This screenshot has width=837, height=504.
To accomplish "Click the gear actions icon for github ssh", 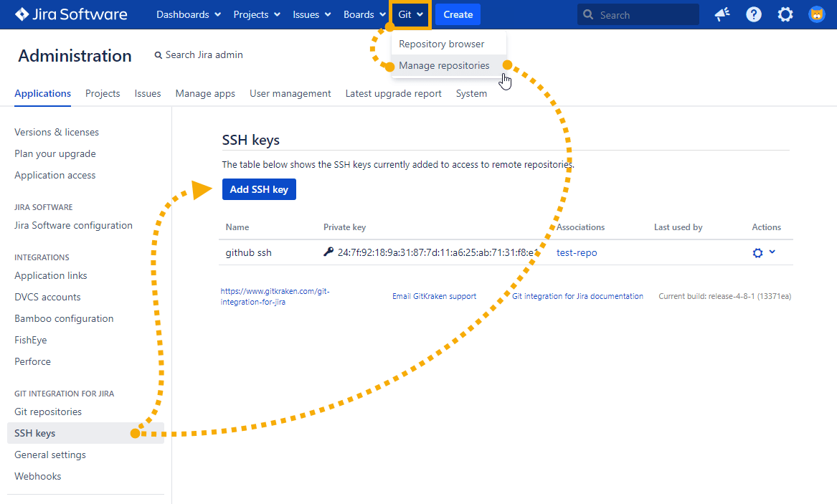I will 757,253.
